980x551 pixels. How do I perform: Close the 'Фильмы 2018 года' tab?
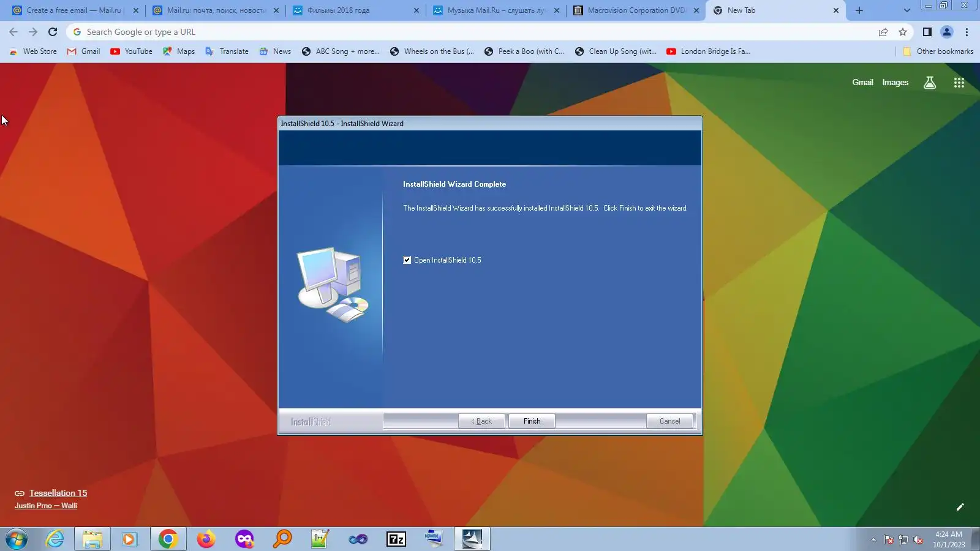point(417,10)
